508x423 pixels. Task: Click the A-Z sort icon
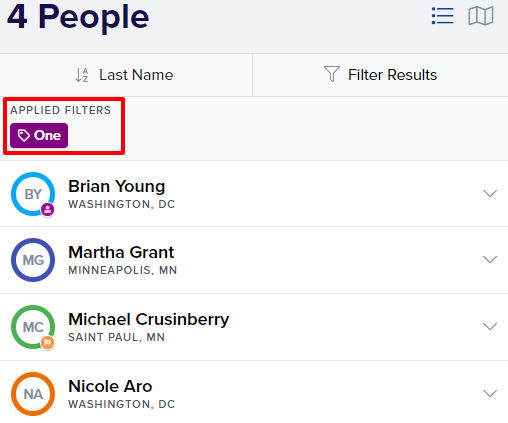[x=82, y=75]
